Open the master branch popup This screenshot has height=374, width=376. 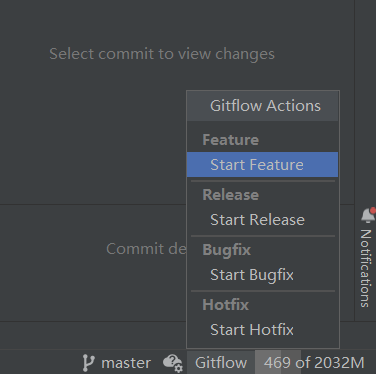117,363
